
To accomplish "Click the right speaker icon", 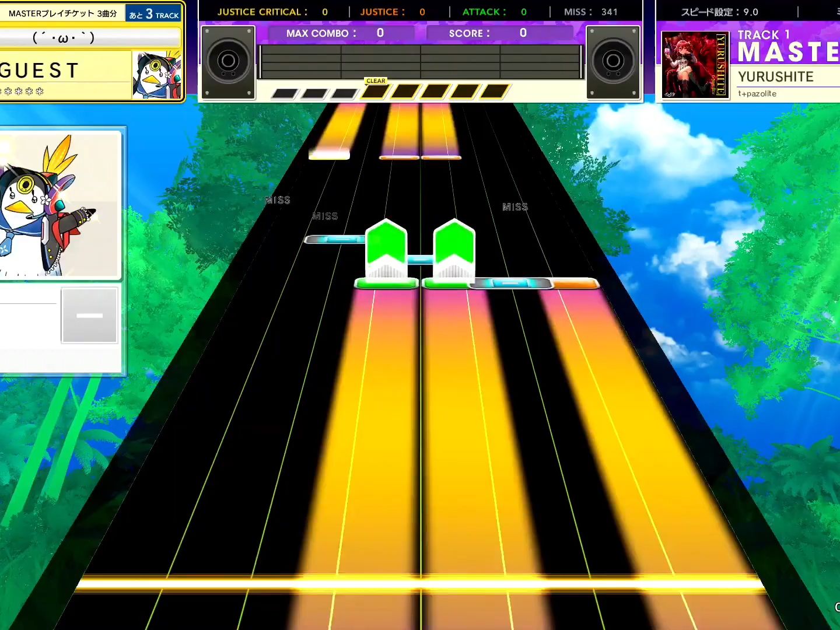I will 613,62.
